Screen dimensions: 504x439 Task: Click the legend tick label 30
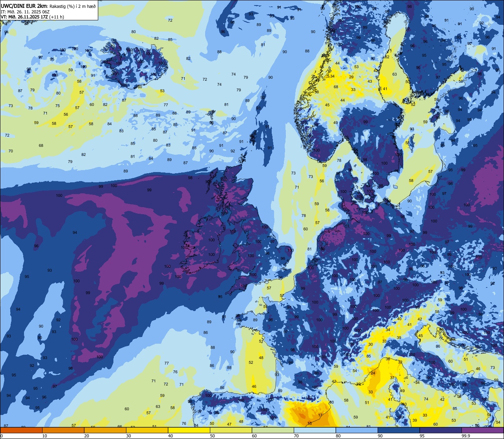click(x=128, y=436)
